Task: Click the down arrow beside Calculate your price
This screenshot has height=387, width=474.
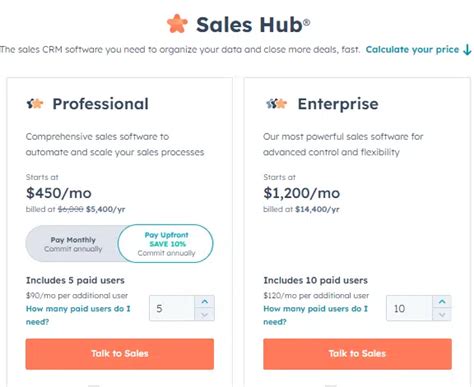Action: [x=467, y=50]
